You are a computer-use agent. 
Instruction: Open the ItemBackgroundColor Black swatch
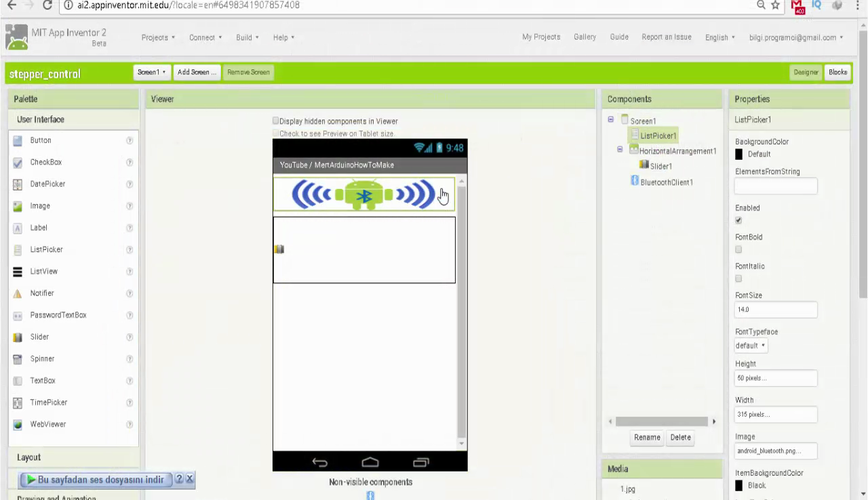(x=739, y=486)
